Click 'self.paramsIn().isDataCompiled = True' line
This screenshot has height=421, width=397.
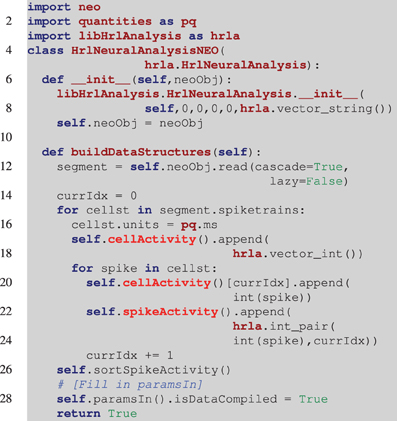[192, 399]
